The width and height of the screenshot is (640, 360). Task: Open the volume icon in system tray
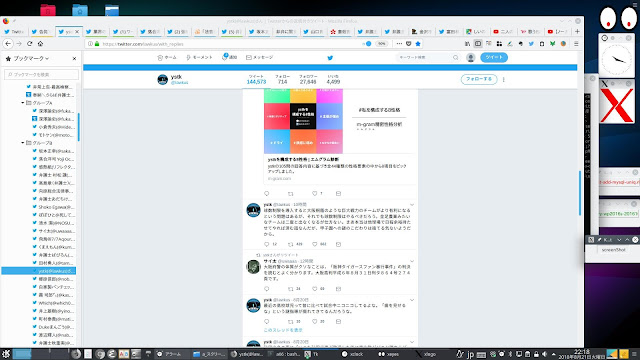[544, 354]
